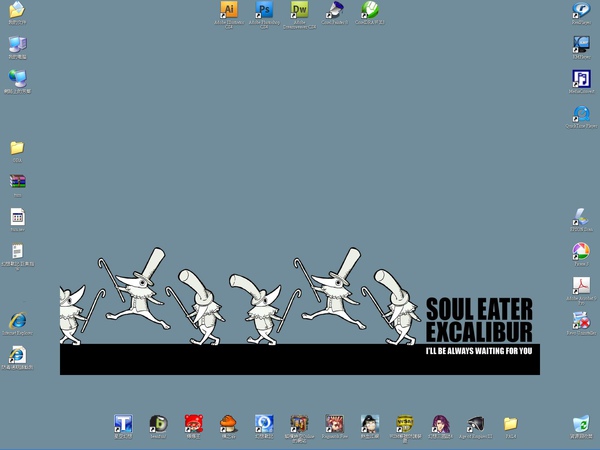Viewport: 600px width, 450px height.
Task: Open the blue globe Q shortcut
Action: [264, 424]
